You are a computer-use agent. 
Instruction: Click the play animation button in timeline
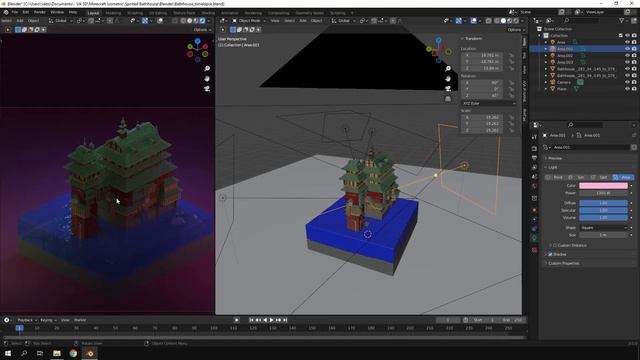coord(271,320)
